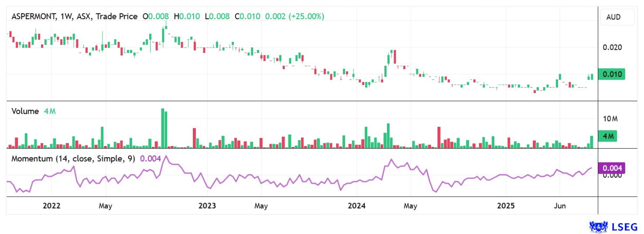
Task: Click the 10M volume axis level
Action: click(610, 119)
